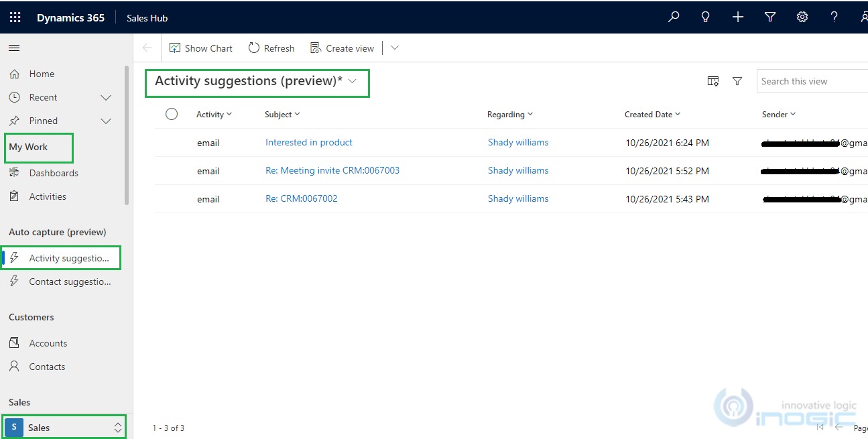The height and width of the screenshot is (439, 868).
Task: Click the Contact suggestions lightning icon
Action: [x=14, y=281]
